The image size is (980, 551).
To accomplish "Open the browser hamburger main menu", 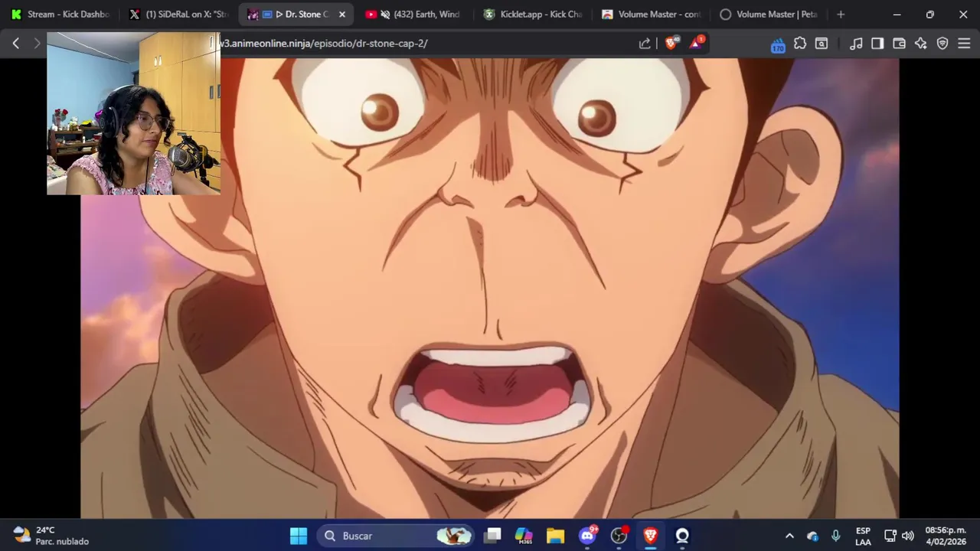I will tap(964, 44).
